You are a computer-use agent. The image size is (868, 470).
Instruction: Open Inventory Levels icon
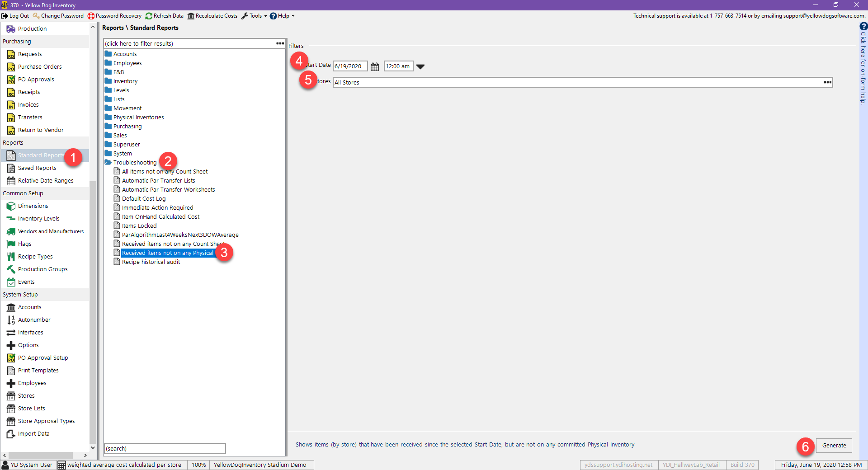click(x=11, y=219)
